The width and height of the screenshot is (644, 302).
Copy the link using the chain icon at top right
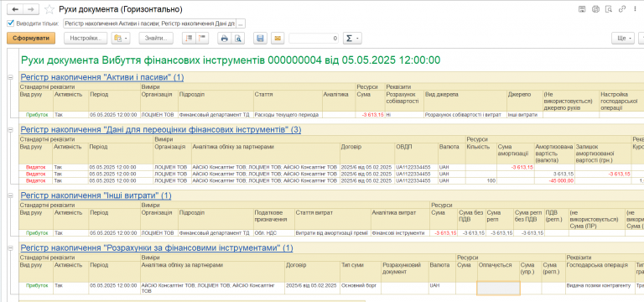pos(623,9)
